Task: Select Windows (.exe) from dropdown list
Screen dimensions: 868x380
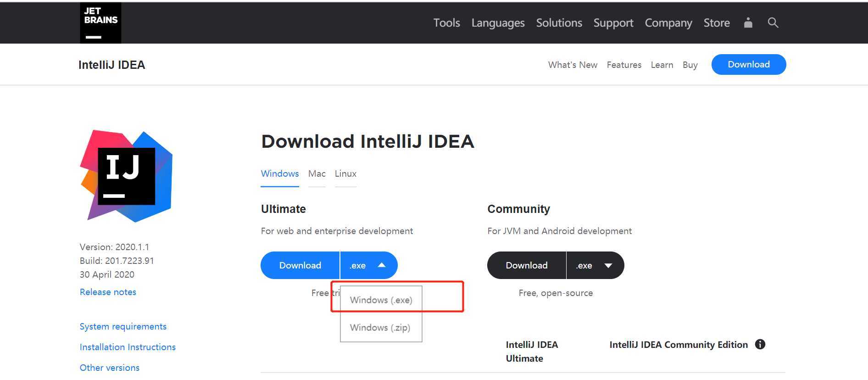Action: pyautogui.click(x=381, y=300)
